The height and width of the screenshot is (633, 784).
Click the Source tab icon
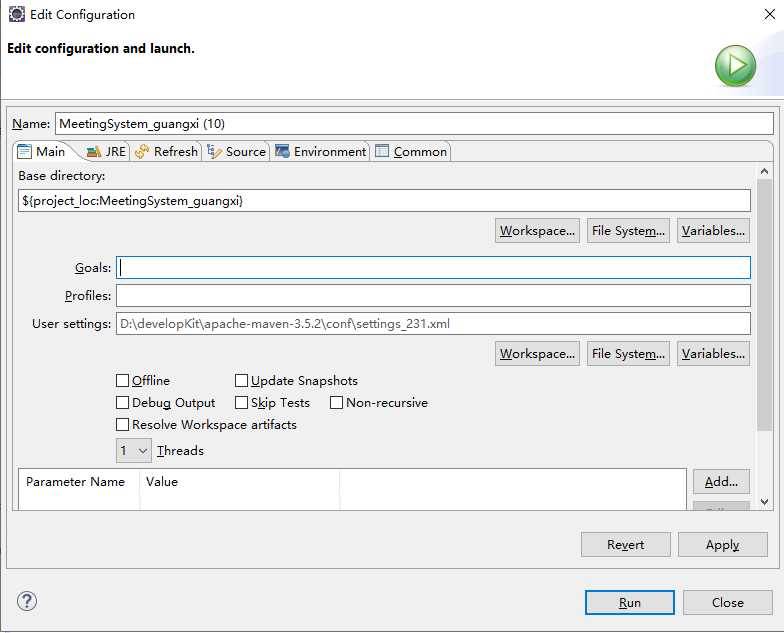[214, 152]
